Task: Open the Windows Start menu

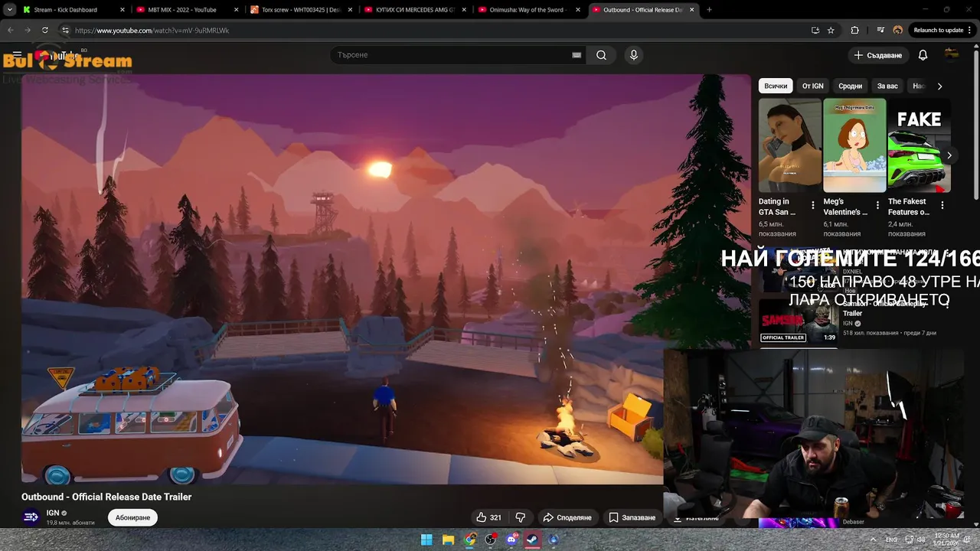Action: 426,540
